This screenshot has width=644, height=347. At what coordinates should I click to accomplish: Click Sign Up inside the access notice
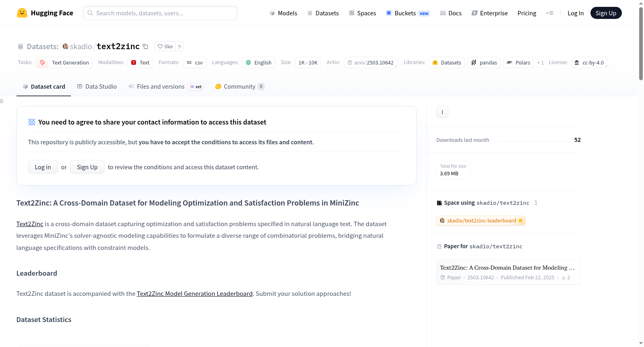[87, 167]
